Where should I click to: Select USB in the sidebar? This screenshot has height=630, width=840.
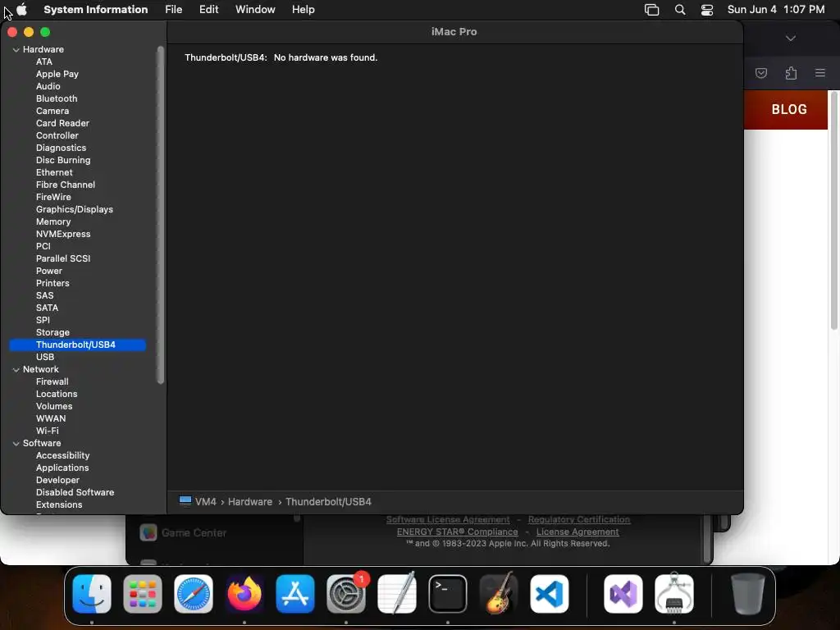point(45,357)
